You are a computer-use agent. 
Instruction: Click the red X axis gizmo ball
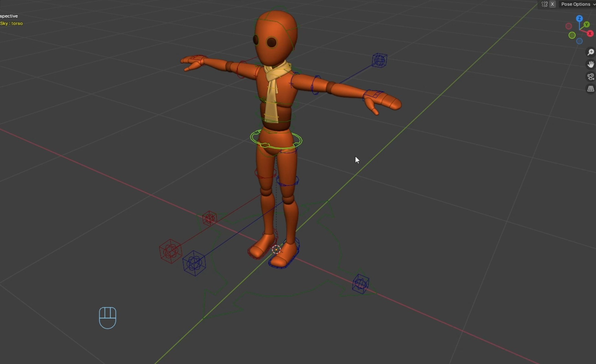[x=590, y=33]
